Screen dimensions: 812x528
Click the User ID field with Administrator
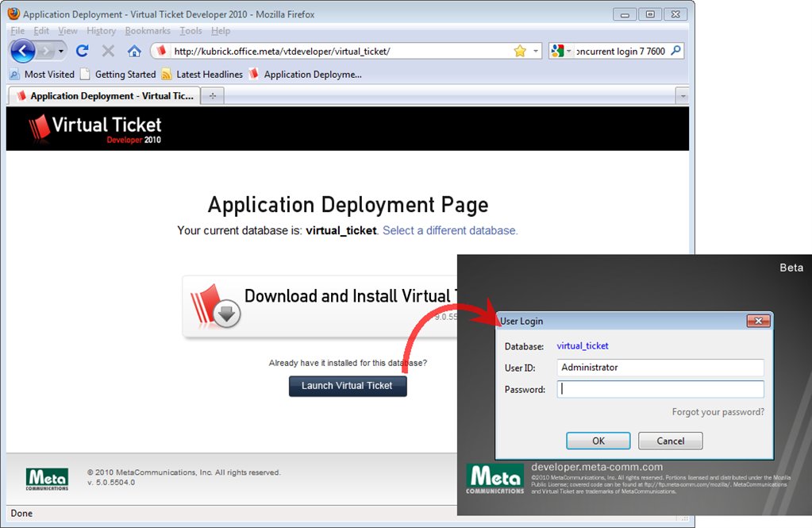(x=660, y=368)
